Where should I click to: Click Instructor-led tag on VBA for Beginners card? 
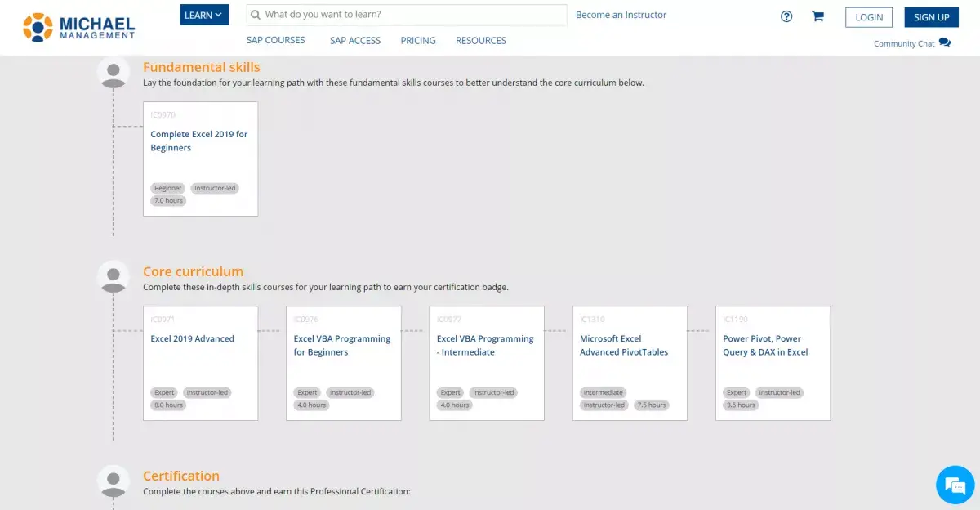pyautogui.click(x=350, y=392)
